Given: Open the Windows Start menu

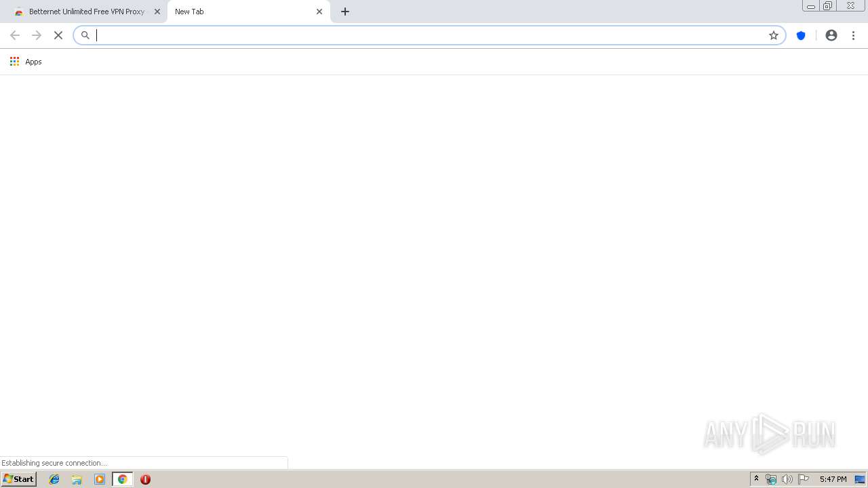Looking at the screenshot, I should click(x=18, y=479).
